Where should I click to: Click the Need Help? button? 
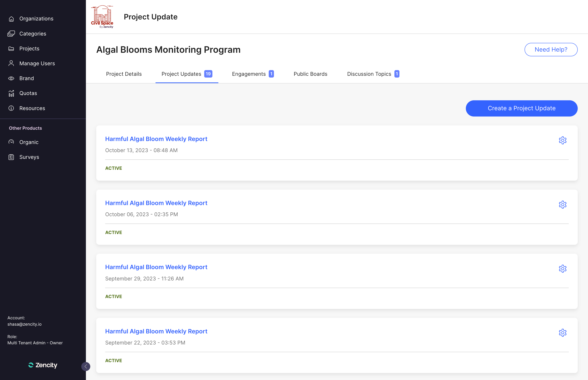[x=551, y=50]
